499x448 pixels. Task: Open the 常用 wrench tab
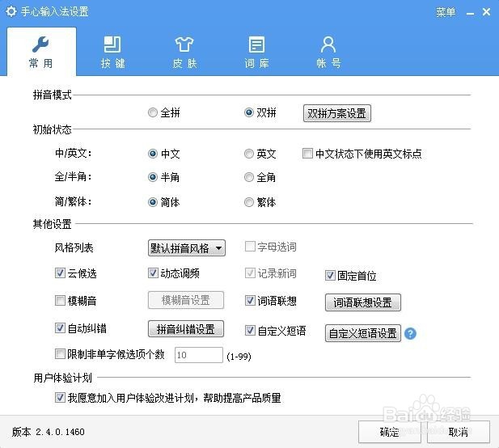(41, 52)
